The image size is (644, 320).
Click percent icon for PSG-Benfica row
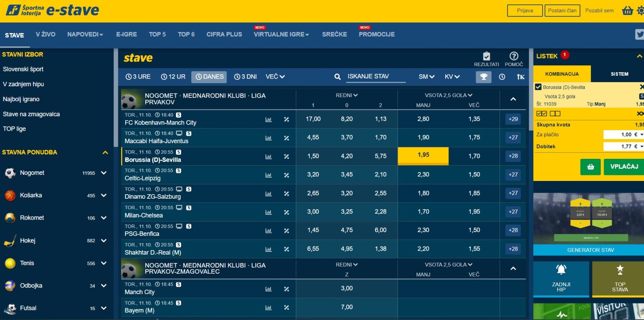pos(287,231)
